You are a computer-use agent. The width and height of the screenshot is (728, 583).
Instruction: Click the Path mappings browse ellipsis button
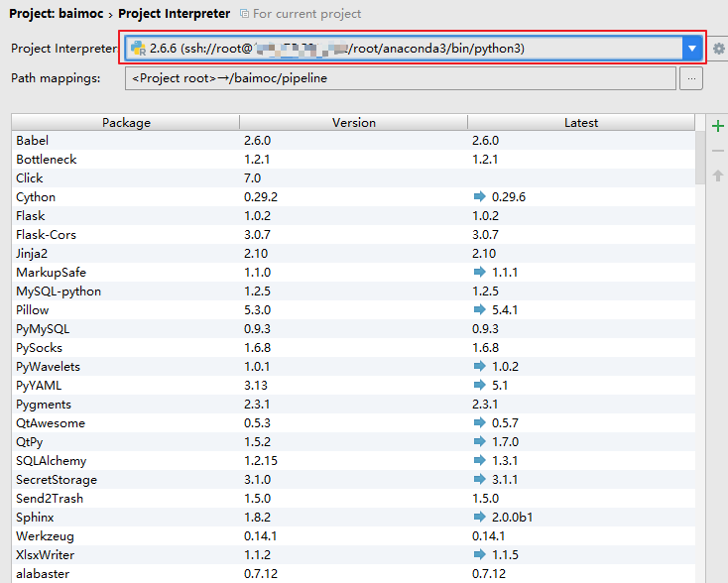pyautogui.click(x=691, y=78)
